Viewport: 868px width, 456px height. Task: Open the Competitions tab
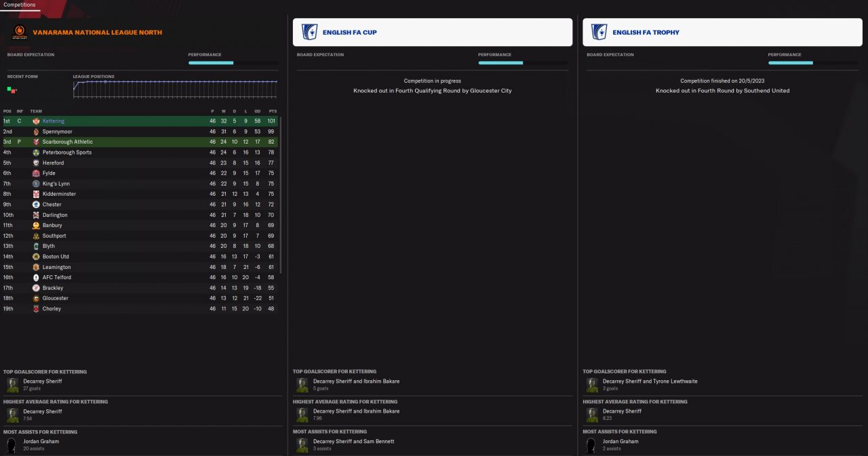(x=20, y=5)
